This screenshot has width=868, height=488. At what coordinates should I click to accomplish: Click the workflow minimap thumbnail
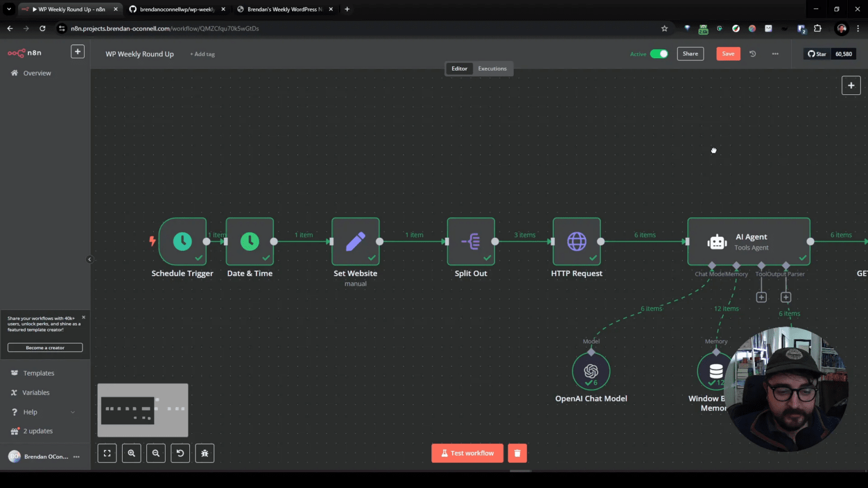(142, 410)
